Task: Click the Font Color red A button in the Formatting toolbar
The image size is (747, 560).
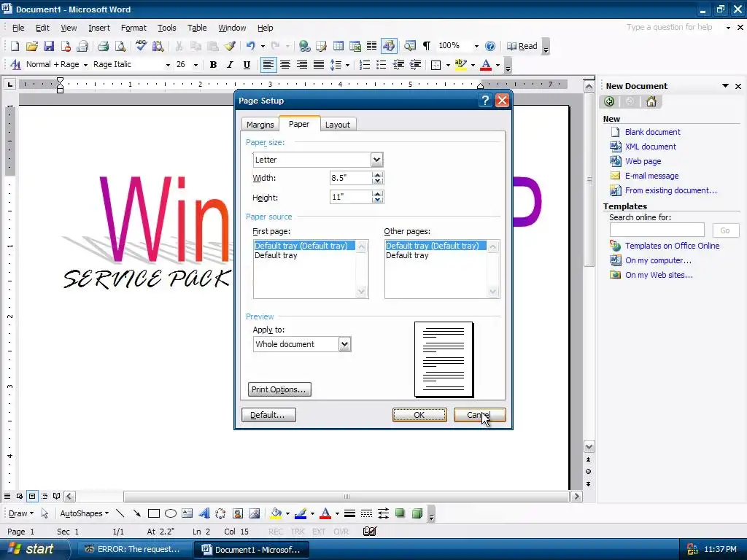Action: (x=486, y=65)
